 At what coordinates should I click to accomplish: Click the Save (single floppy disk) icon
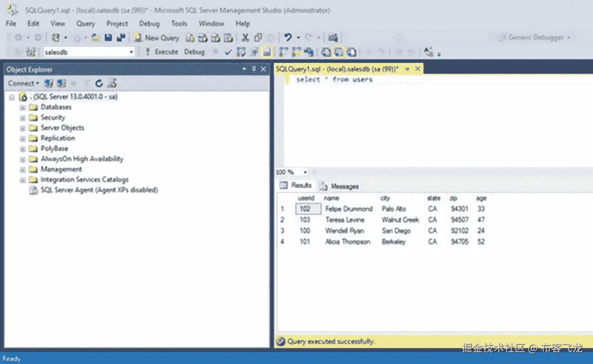pos(108,38)
